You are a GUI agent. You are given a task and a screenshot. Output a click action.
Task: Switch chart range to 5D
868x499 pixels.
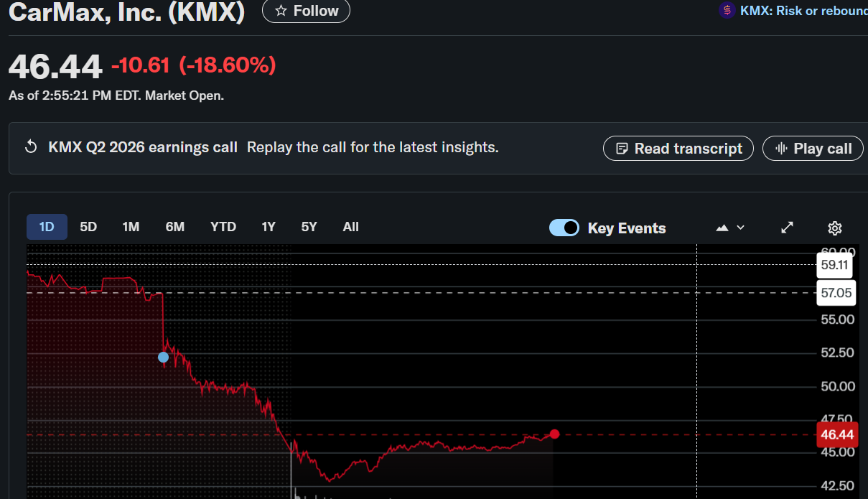coord(88,227)
